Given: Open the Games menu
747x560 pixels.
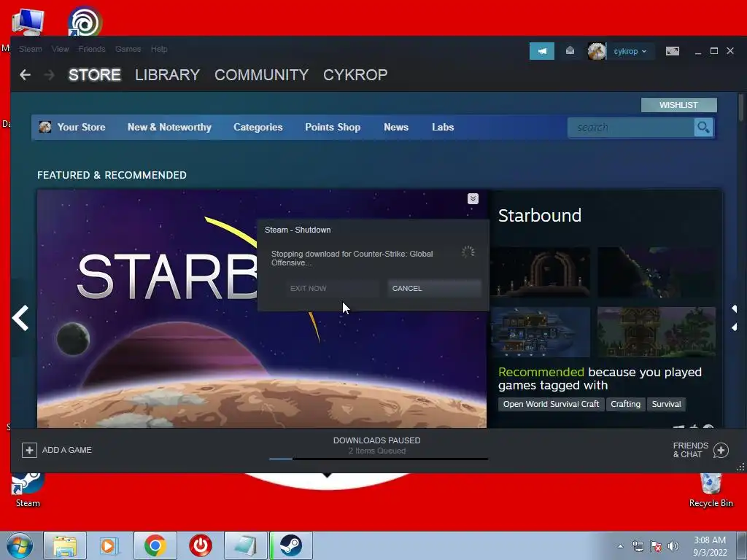Looking at the screenshot, I should [128, 49].
